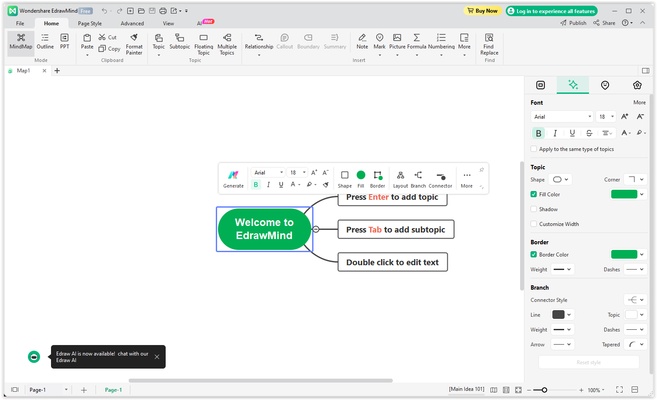Toggle Underline in right panel

[572, 133]
